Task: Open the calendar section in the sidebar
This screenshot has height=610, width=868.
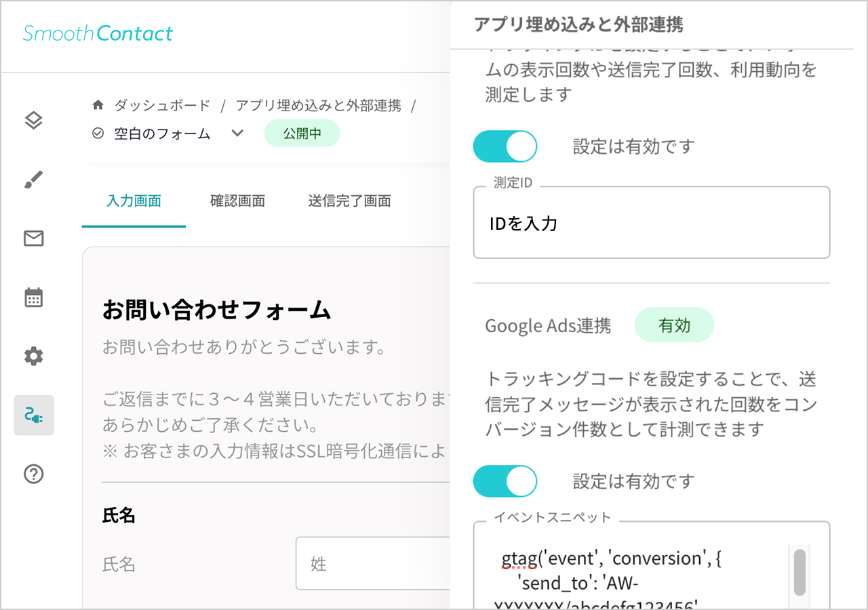Action: tap(34, 297)
